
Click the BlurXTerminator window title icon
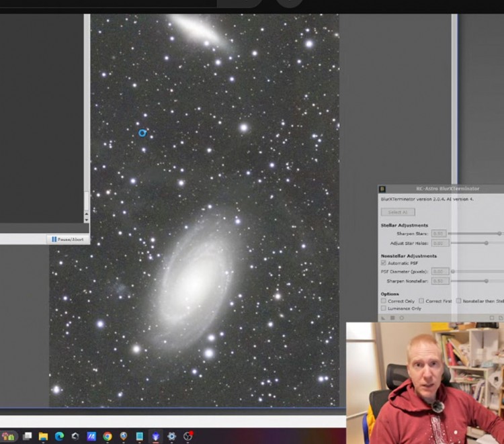382,189
